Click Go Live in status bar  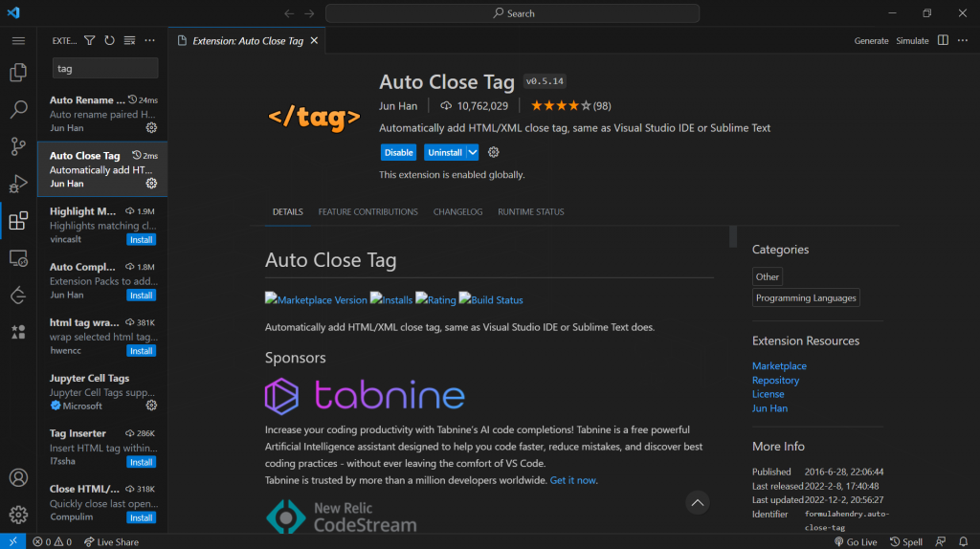855,541
